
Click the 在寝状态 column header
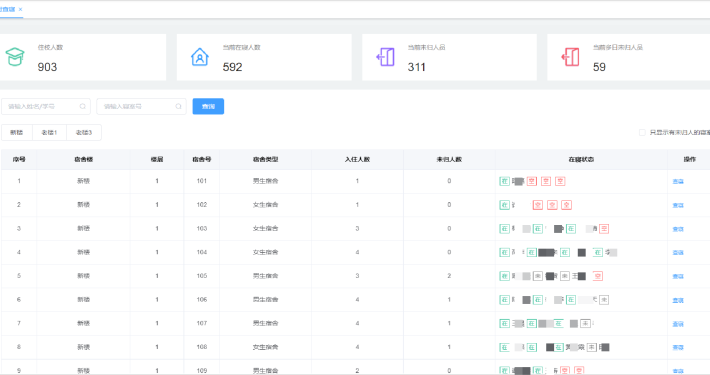coord(581,159)
